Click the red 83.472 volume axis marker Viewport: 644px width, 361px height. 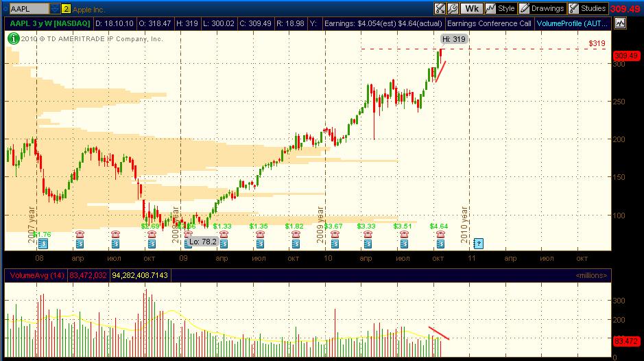pyautogui.click(x=626, y=341)
